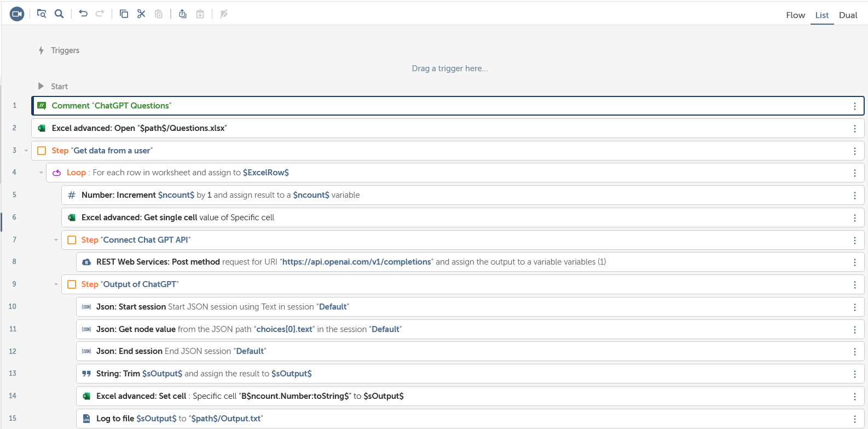Viewport: 868px width, 429px height.
Task: Click the undo arrow icon
Action: 83,14
